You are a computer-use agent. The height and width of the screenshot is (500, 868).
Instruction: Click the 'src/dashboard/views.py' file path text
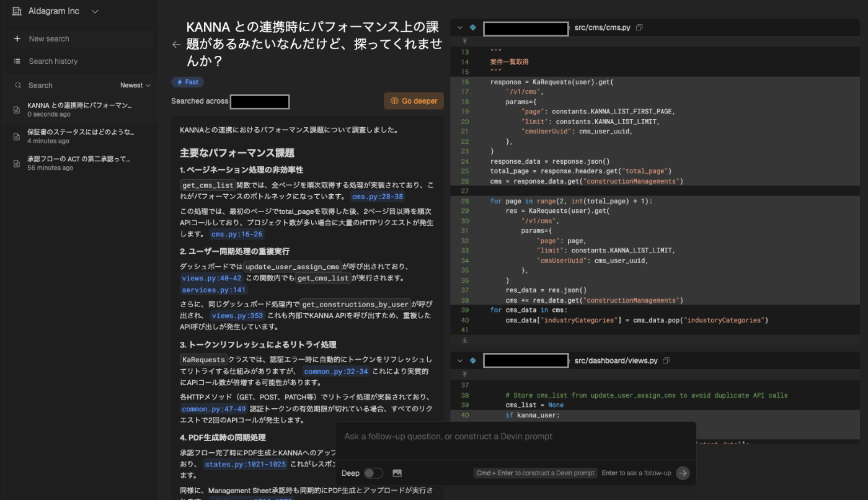tap(616, 360)
